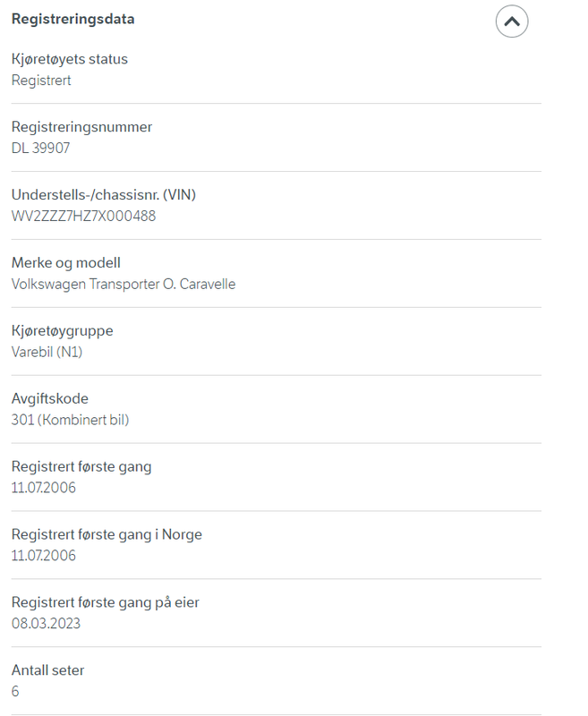
Task: Select the 301 (Kombinert bil) value
Action: pos(71,420)
